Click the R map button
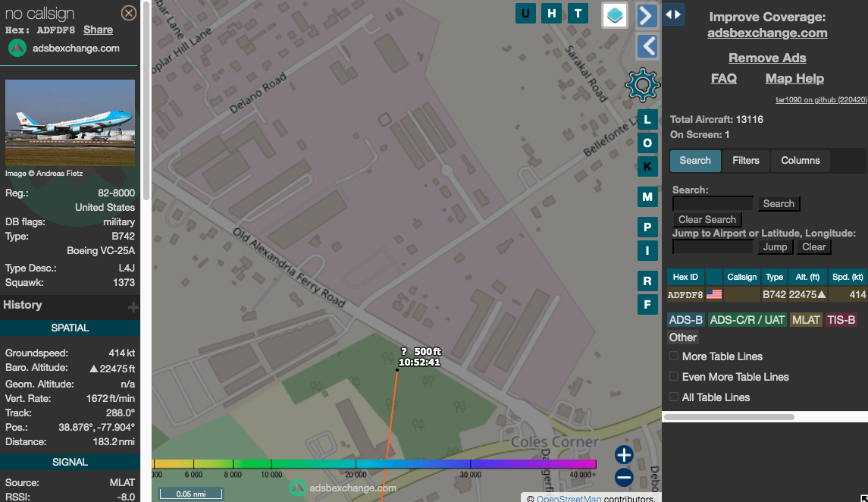 pos(647,281)
